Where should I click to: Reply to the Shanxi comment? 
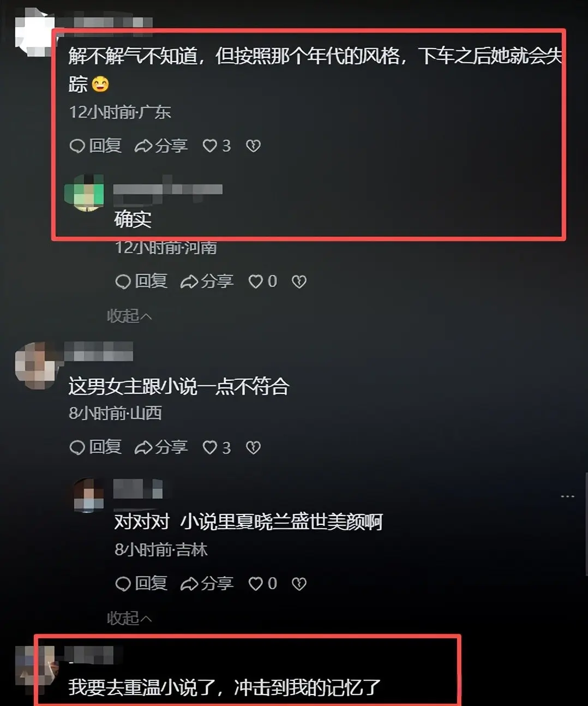click(x=95, y=448)
